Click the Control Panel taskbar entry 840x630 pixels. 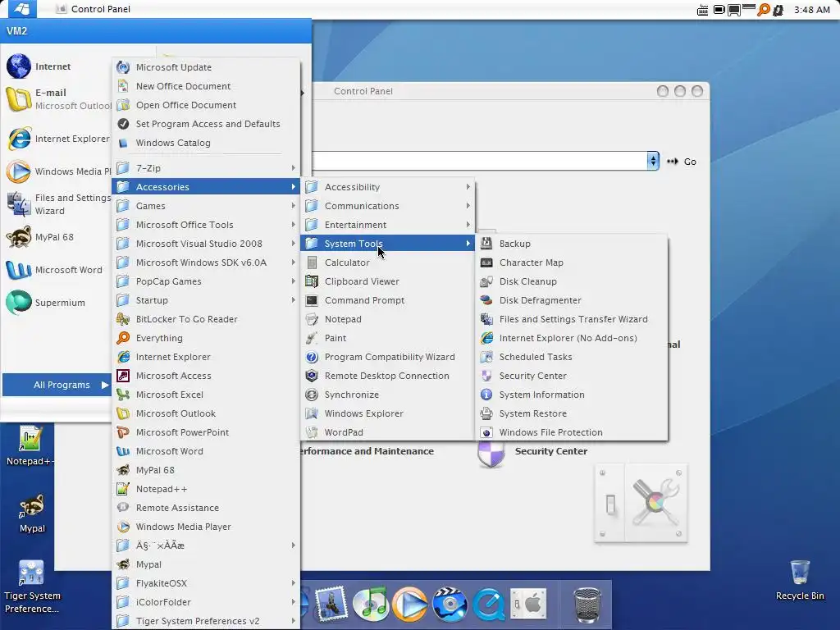coord(94,9)
